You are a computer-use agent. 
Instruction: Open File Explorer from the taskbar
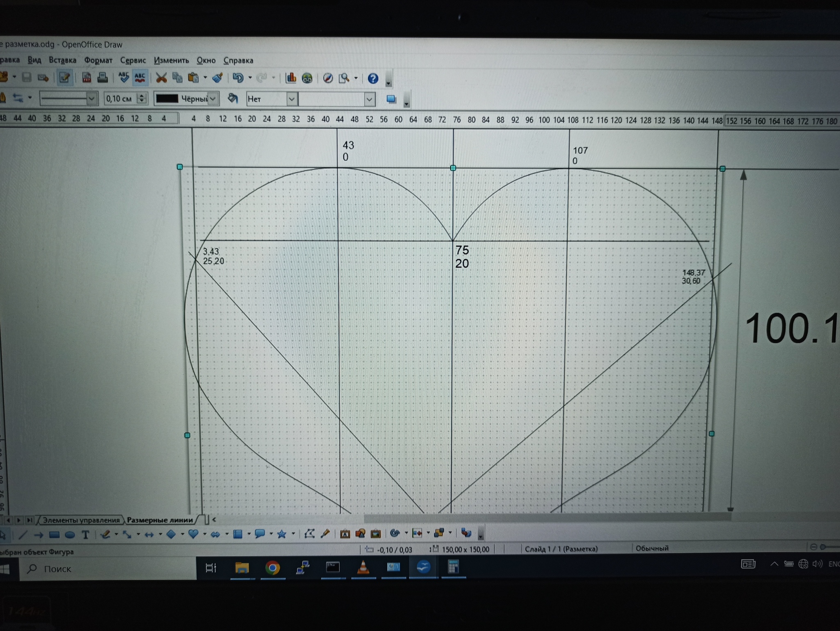point(242,568)
